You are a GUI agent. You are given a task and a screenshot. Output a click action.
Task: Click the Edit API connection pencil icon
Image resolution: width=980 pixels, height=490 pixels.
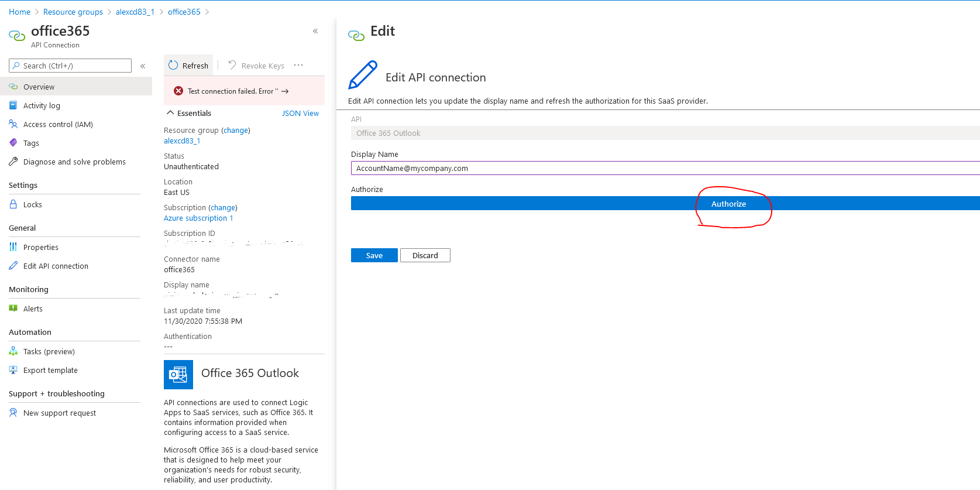pos(13,266)
